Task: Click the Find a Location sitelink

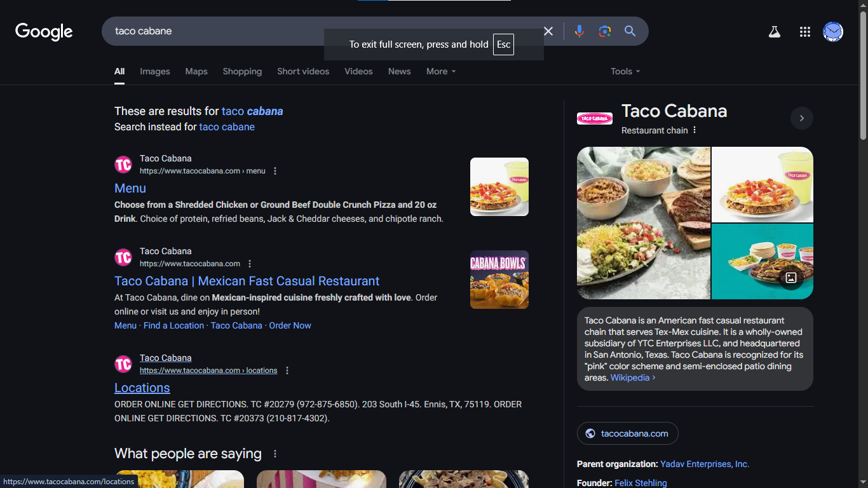Action: coord(173,325)
